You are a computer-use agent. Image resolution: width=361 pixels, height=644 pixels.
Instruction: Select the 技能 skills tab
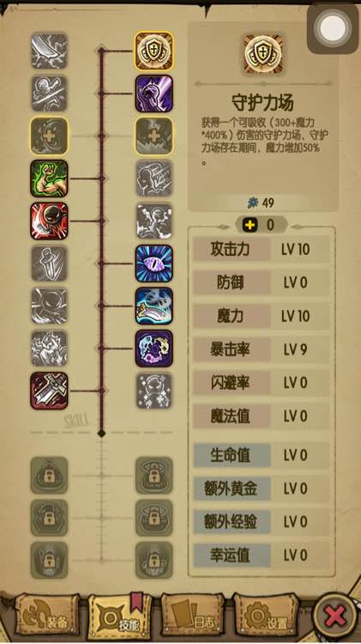point(119,617)
